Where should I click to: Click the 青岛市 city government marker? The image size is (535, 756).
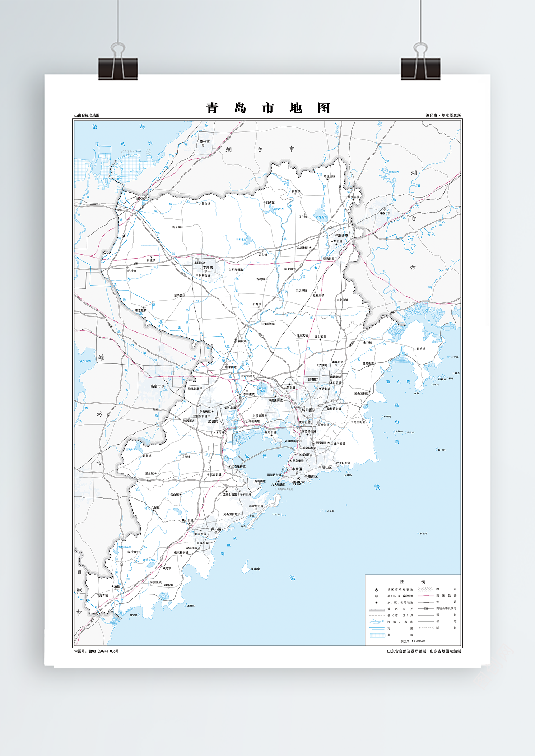(299, 479)
